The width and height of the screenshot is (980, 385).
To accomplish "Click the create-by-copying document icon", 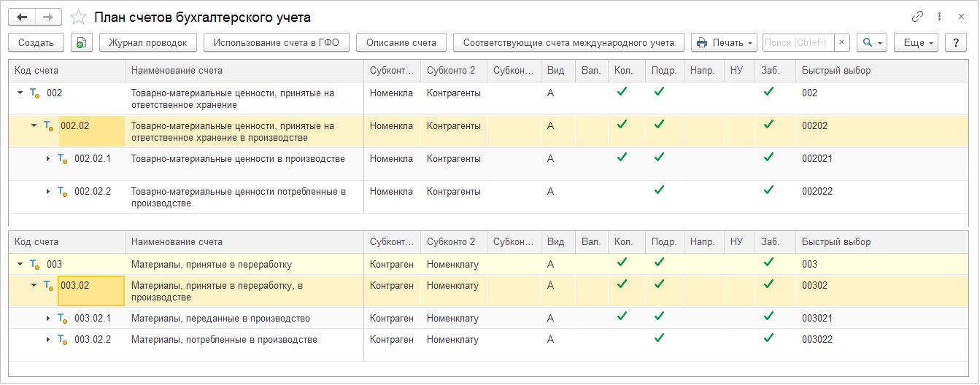I will pyautogui.click(x=81, y=43).
